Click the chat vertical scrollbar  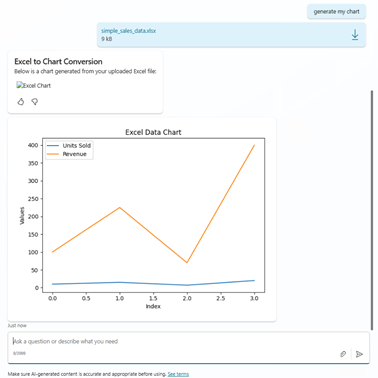tap(372, 210)
